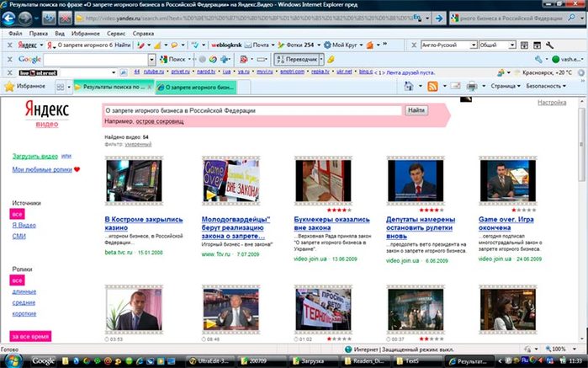Click the RSS feeds icon
The image size is (588, 368).
432,87
